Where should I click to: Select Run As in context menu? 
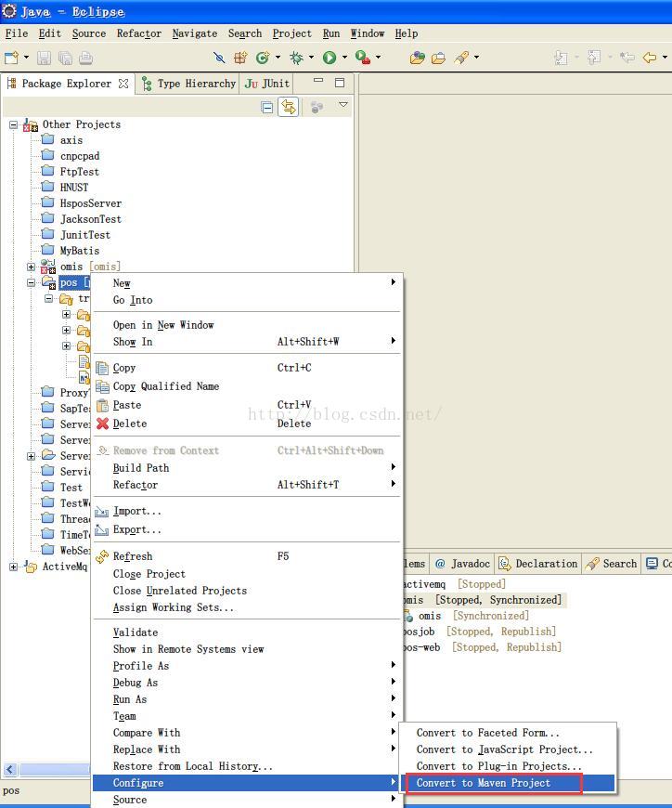pyautogui.click(x=247, y=699)
